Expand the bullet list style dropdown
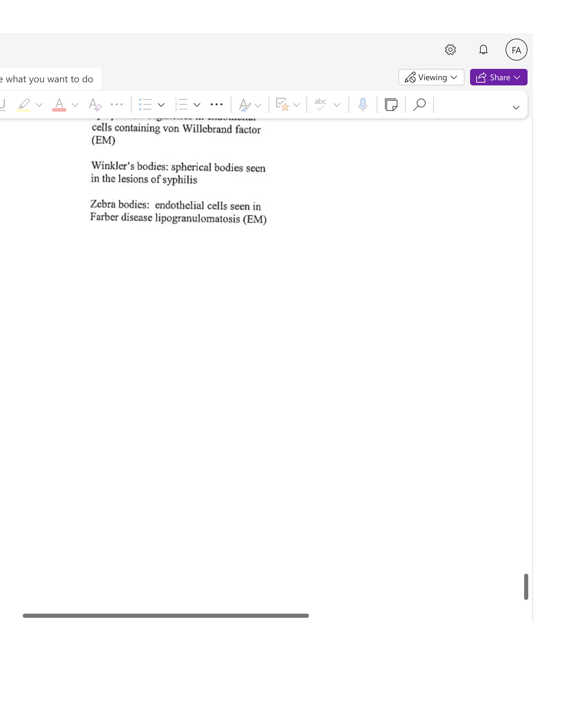Viewport: 562px width, 728px height. tap(161, 105)
